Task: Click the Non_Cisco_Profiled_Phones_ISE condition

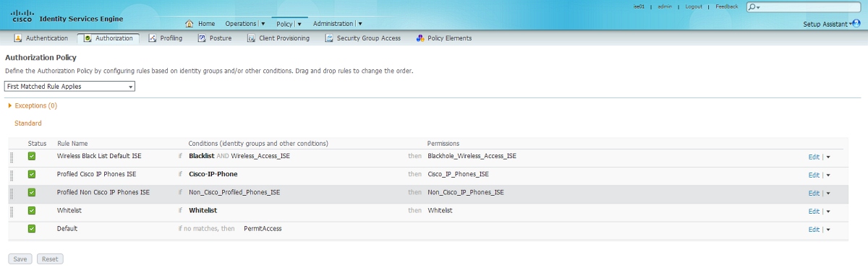Action: pos(234,192)
